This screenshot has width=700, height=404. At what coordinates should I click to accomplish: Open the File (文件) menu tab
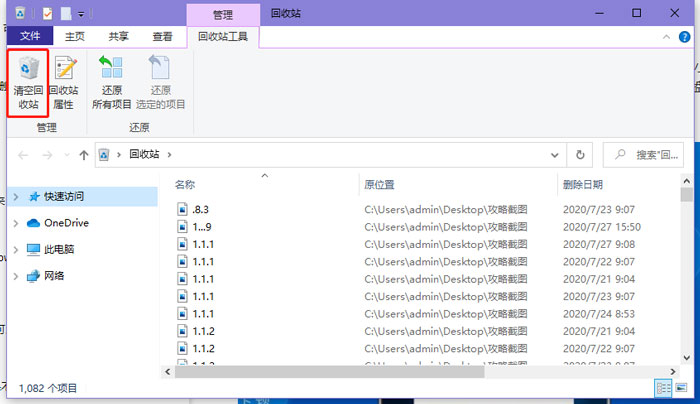29,36
